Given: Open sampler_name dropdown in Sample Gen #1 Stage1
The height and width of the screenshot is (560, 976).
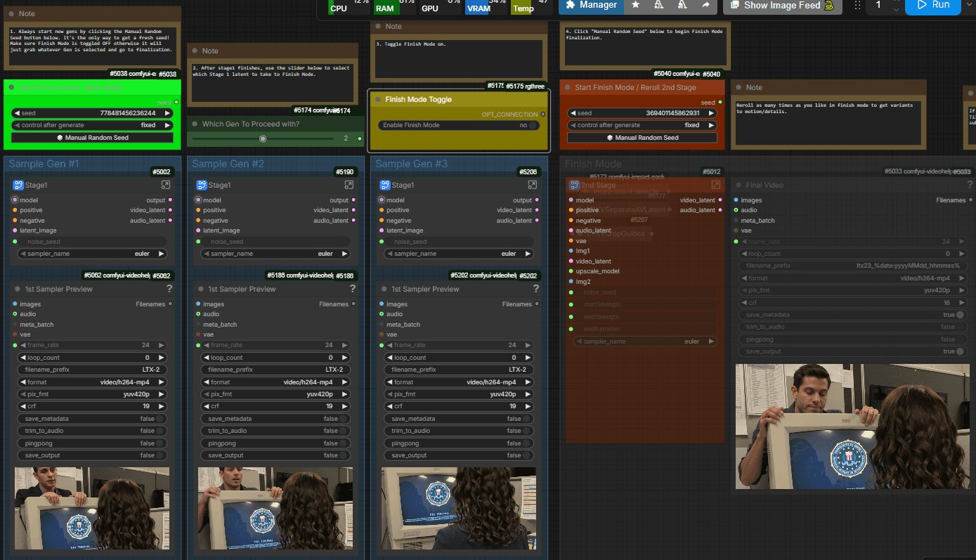Looking at the screenshot, I should point(92,254).
